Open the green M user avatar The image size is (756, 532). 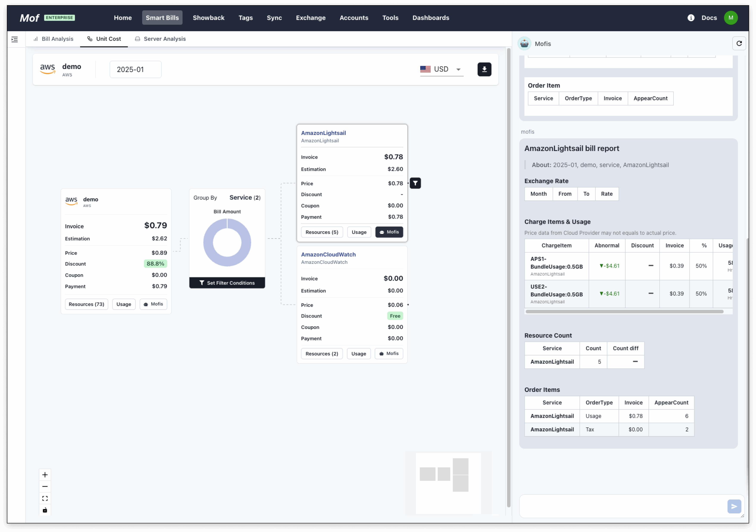click(731, 18)
